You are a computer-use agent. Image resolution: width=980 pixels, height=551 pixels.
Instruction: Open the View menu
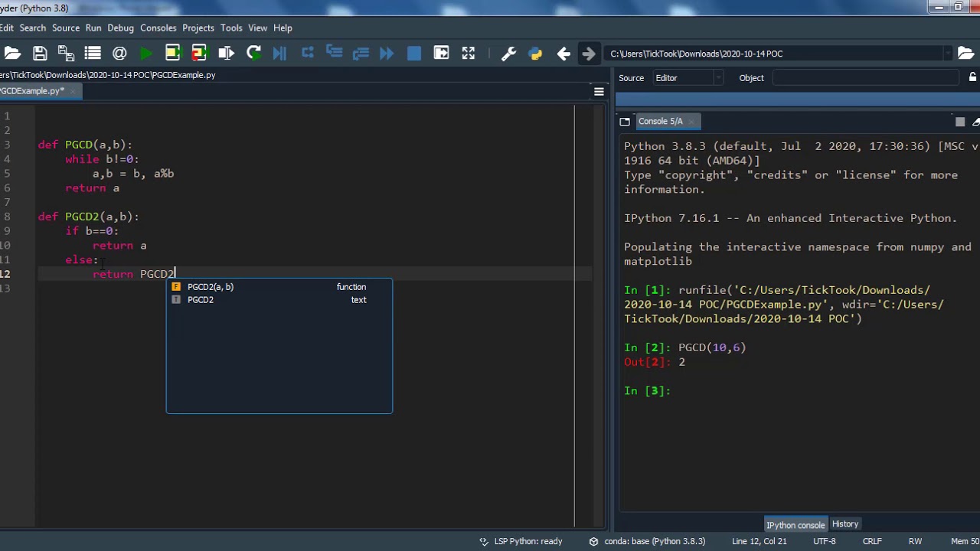(258, 28)
